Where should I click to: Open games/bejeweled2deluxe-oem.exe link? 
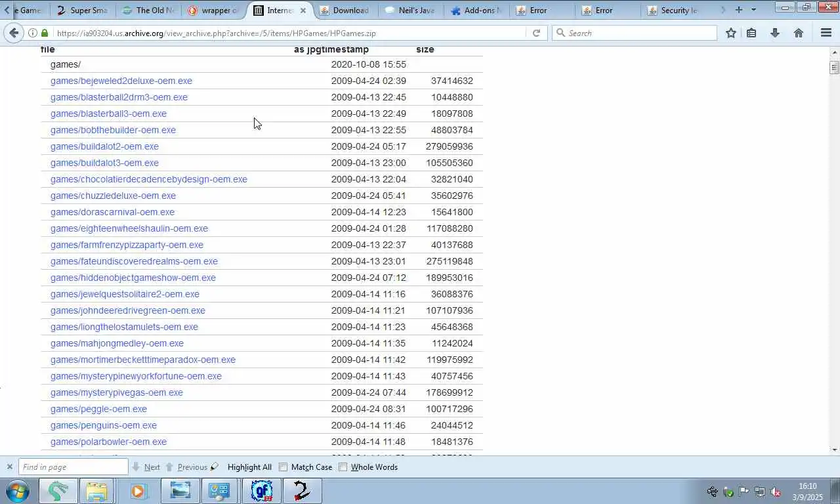click(x=121, y=81)
